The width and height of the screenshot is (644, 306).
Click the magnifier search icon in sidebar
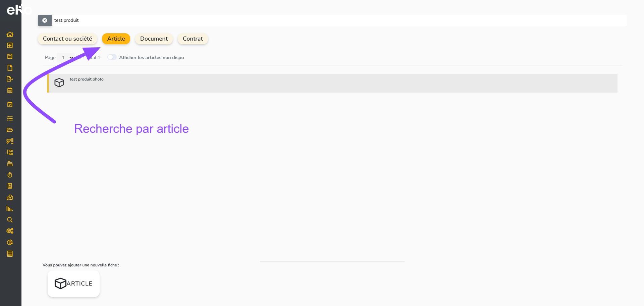[x=10, y=220]
